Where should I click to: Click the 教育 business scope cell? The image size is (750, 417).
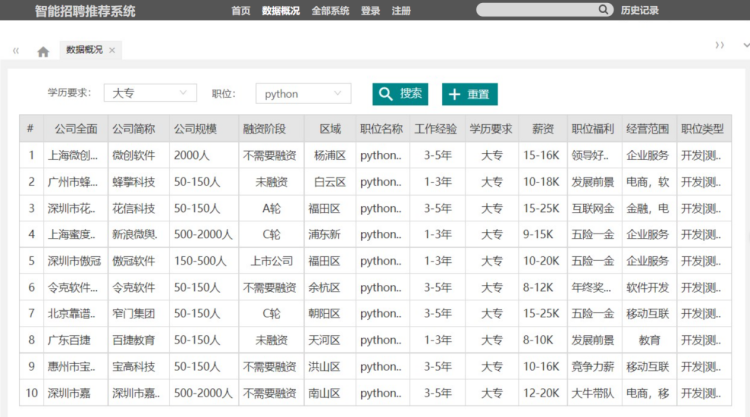(649, 340)
